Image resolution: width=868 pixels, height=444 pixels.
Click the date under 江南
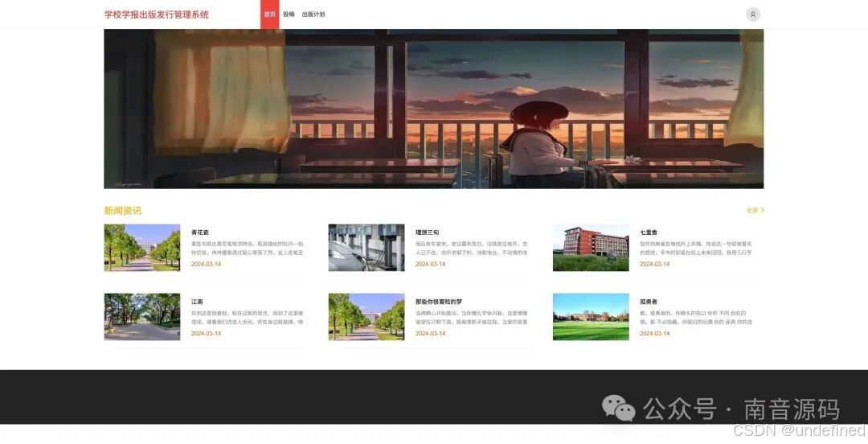206,333
